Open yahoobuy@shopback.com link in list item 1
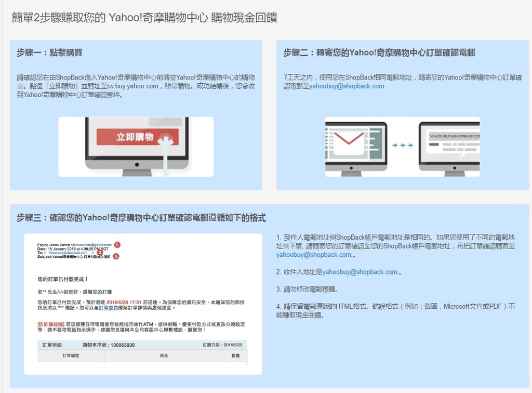This screenshot has height=393, width=532. click(314, 255)
